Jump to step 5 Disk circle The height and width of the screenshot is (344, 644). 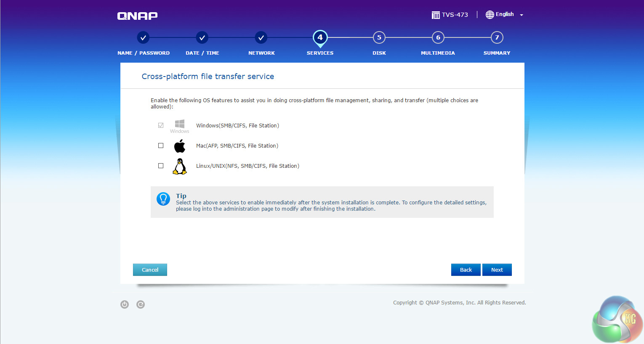pyautogui.click(x=379, y=37)
